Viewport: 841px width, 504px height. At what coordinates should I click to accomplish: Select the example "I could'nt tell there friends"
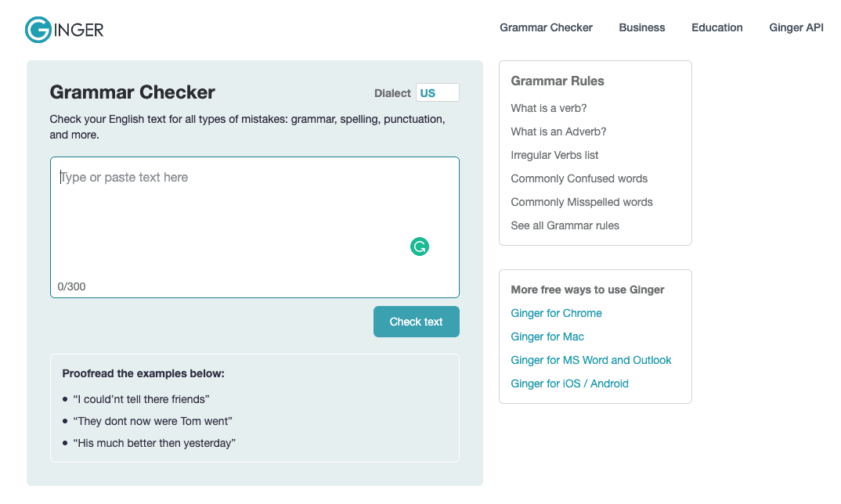tap(141, 399)
